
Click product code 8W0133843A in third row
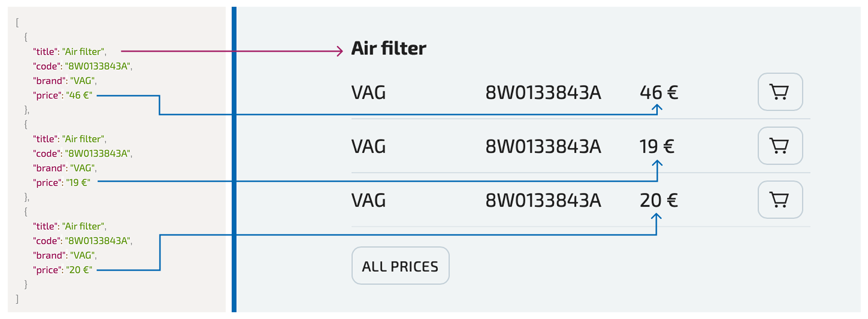543,201
